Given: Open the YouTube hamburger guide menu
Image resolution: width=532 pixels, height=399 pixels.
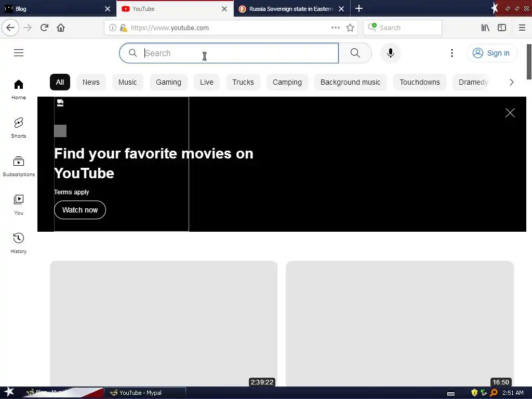Looking at the screenshot, I should pyautogui.click(x=19, y=53).
